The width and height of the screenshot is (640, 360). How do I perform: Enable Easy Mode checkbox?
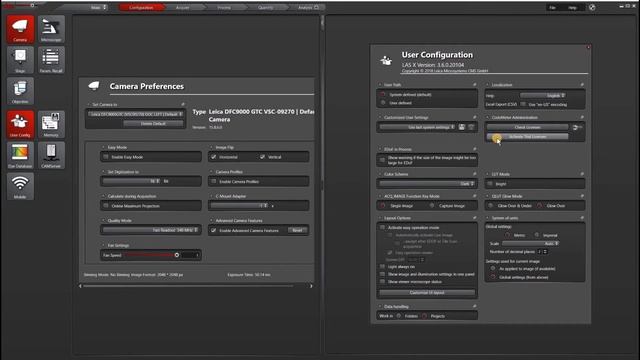tap(106, 157)
